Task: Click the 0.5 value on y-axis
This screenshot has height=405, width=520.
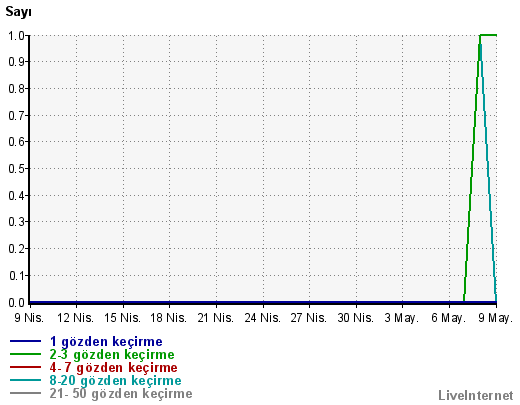Action: pyautogui.click(x=16, y=169)
